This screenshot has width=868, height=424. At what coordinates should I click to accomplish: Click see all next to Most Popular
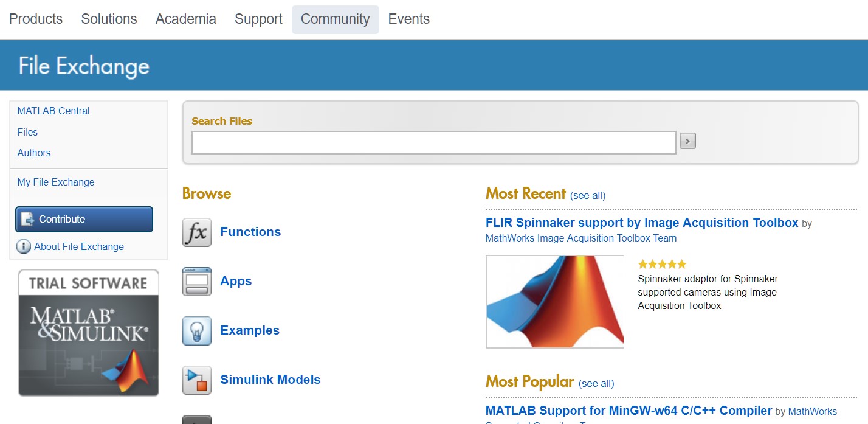(596, 383)
